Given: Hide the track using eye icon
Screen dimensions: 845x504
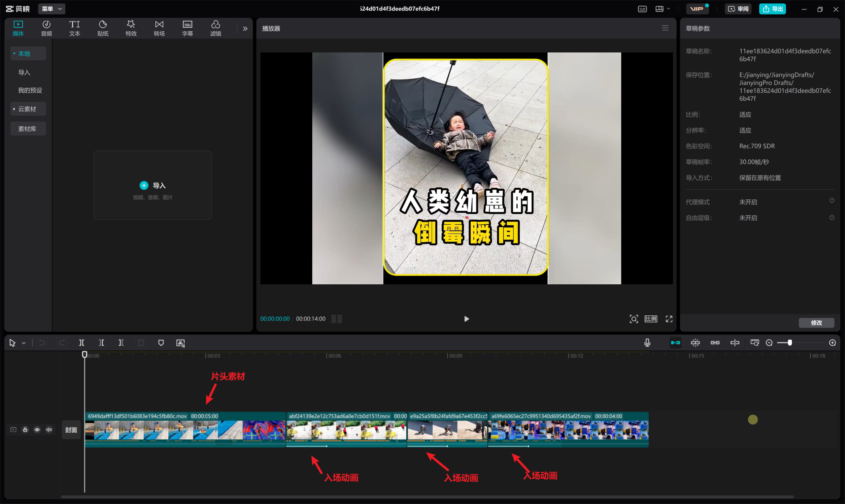Looking at the screenshot, I should 37,430.
